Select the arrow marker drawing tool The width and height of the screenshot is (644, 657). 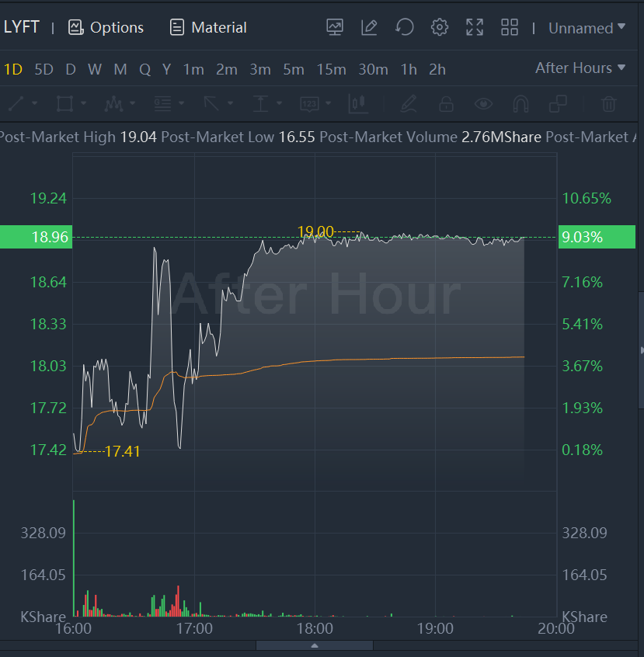[x=211, y=103]
